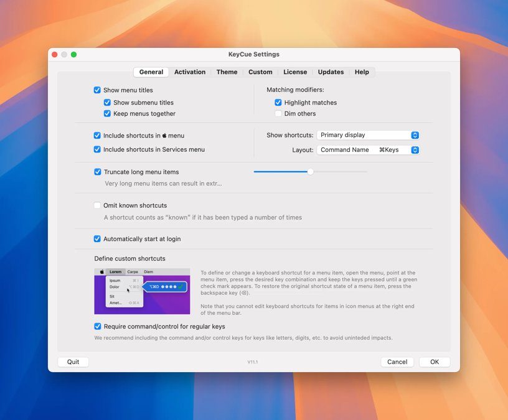Toggle Require command/control for regular keys

click(x=97, y=327)
